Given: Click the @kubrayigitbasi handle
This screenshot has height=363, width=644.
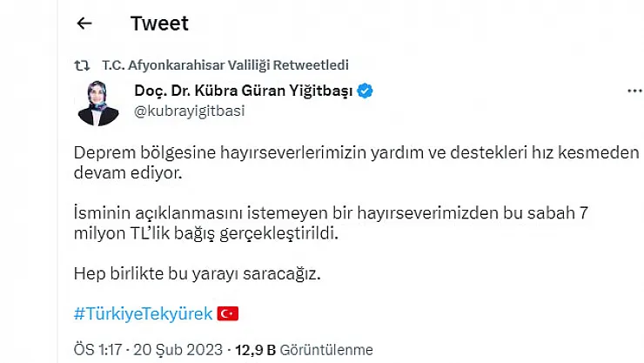Looking at the screenshot, I should 189,111.
